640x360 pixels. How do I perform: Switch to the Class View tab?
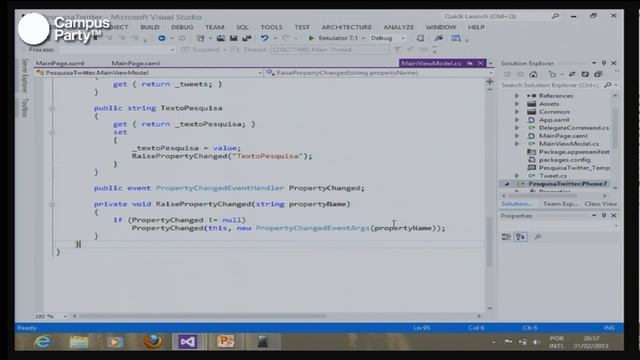[600, 204]
